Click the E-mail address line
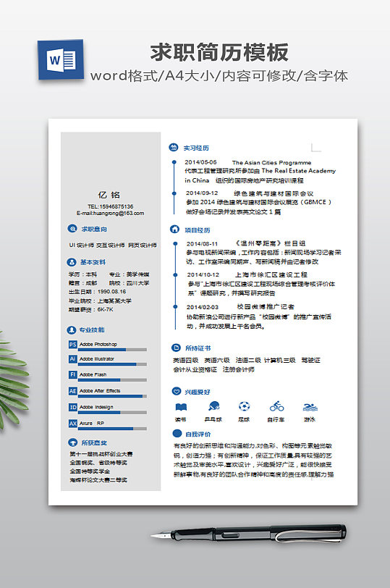 111,213
